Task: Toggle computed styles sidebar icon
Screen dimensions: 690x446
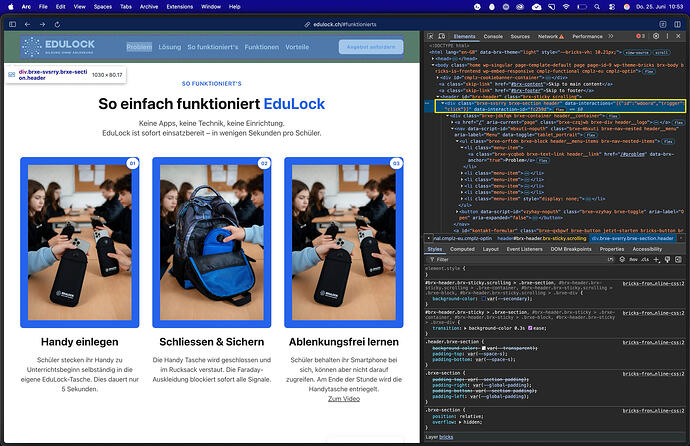Action: (678, 260)
